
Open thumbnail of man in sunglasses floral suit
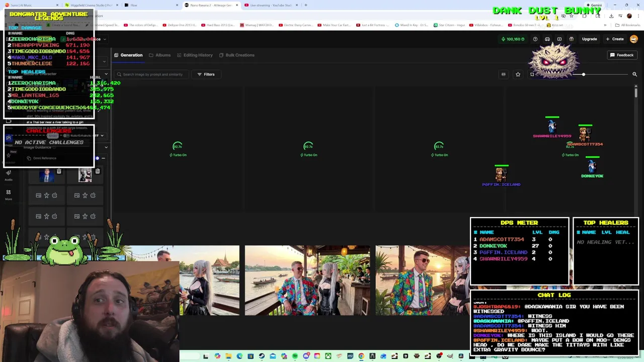pyautogui.click(x=422, y=280)
